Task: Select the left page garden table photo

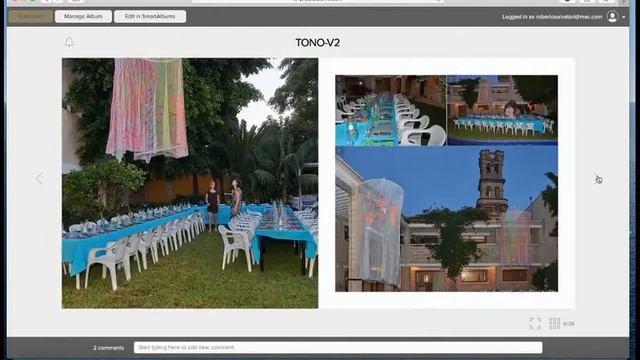Action: click(x=190, y=183)
